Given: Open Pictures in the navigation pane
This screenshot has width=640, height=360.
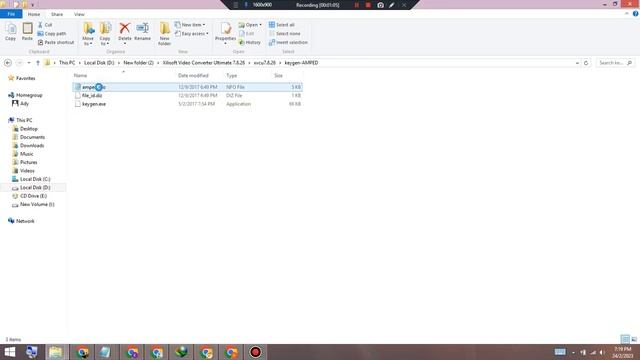Looking at the screenshot, I should pos(28,162).
